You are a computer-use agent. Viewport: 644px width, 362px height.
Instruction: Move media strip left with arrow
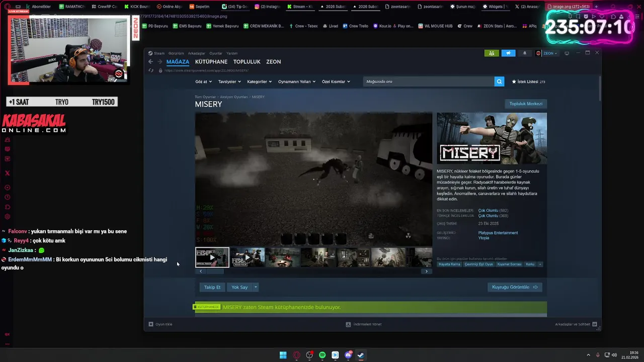click(x=201, y=271)
